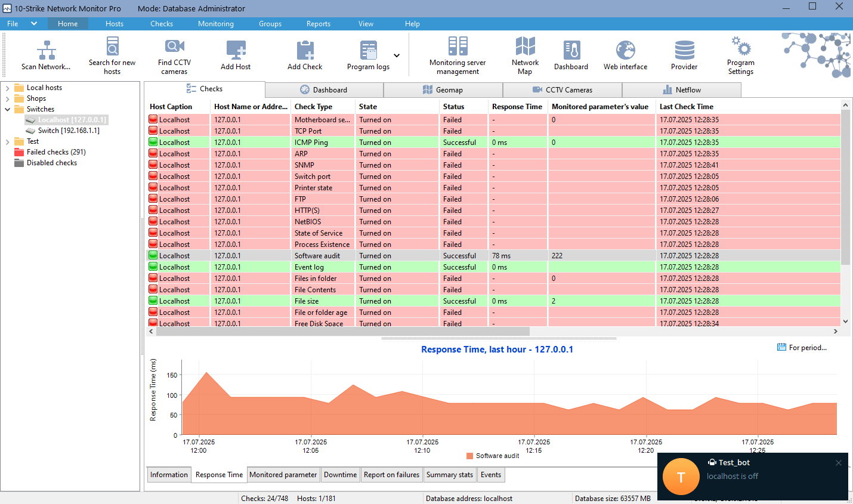Show the Downtime tab
853x504 pixels.
(340, 475)
